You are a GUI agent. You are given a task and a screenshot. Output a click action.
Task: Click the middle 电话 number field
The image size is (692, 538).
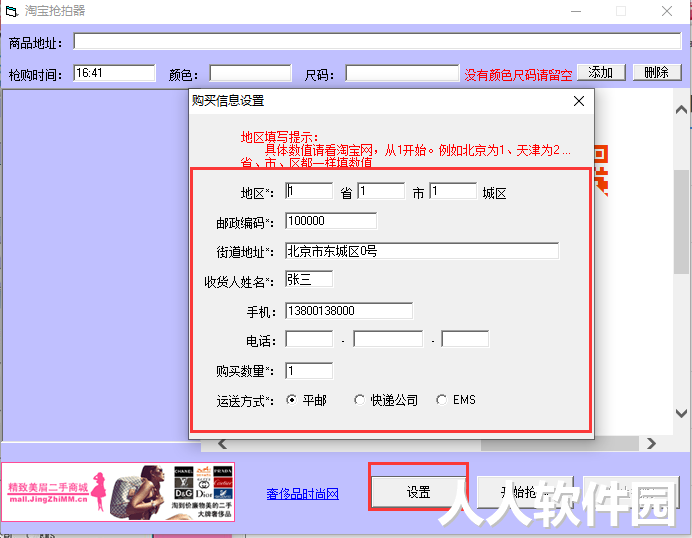click(x=388, y=339)
